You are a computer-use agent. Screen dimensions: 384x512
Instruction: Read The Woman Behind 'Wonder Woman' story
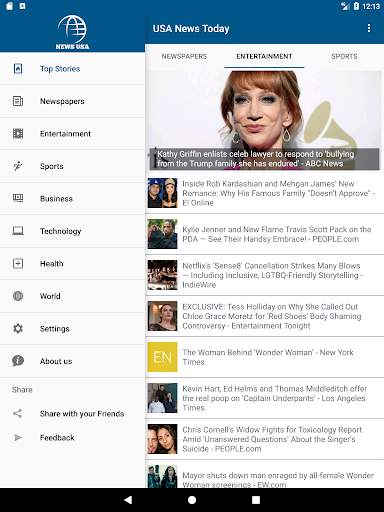click(x=268, y=357)
